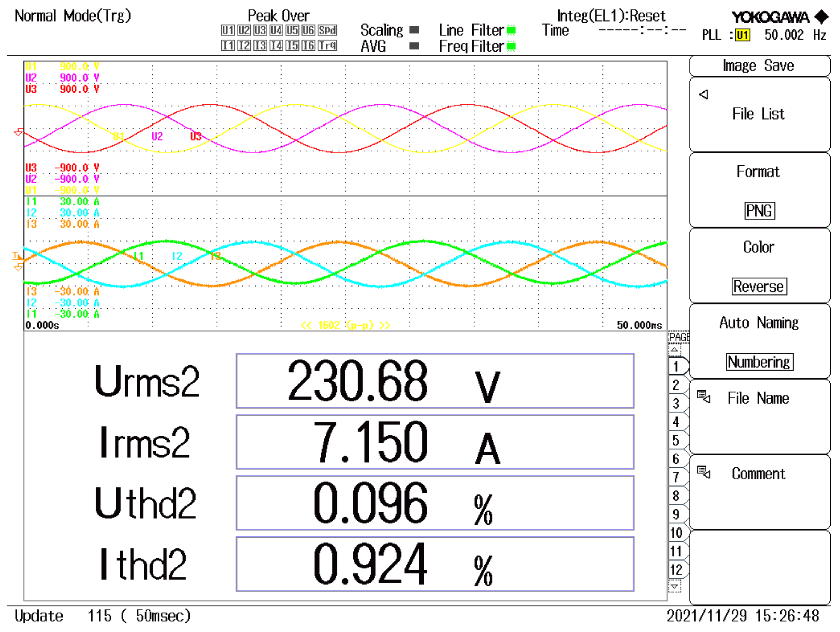
Task: Click the Spd peak over indicator
Action: pyautogui.click(x=327, y=30)
